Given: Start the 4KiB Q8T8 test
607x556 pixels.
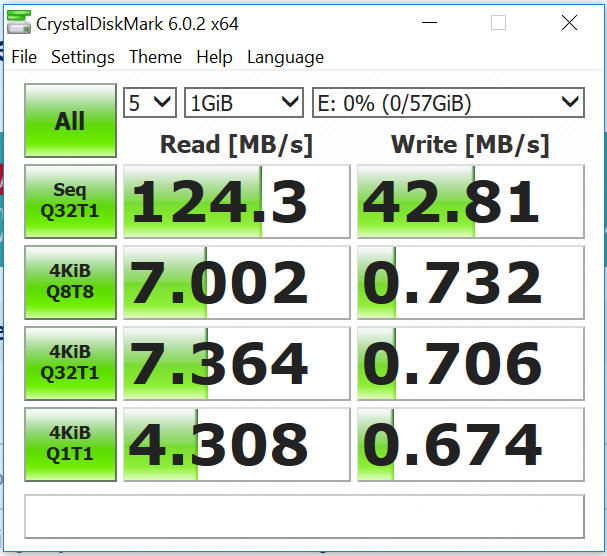Looking at the screenshot, I should pos(70,282).
